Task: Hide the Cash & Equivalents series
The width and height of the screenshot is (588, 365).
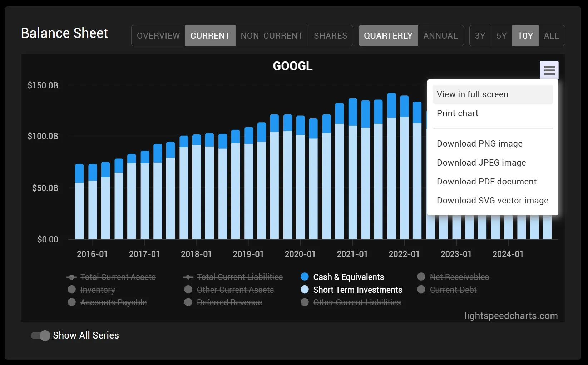Action: pyautogui.click(x=342, y=277)
